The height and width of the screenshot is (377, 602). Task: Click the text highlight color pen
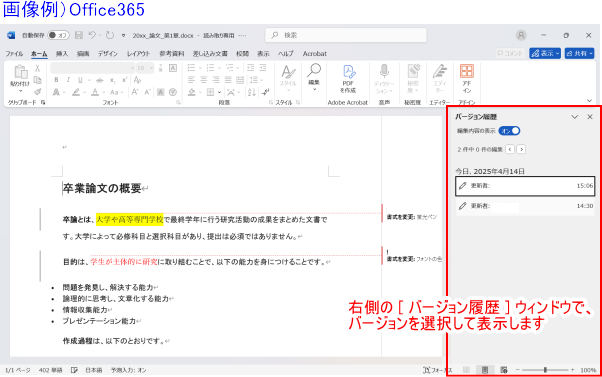tap(76, 92)
